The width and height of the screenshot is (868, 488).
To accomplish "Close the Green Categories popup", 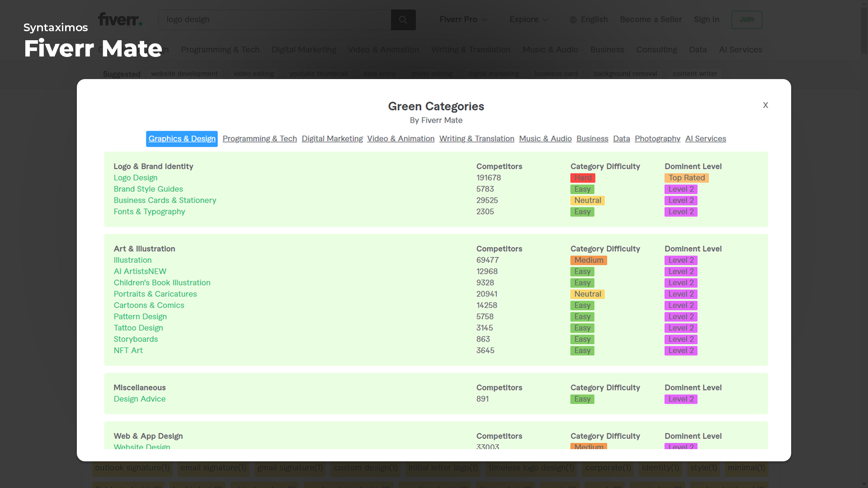I will tap(765, 105).
